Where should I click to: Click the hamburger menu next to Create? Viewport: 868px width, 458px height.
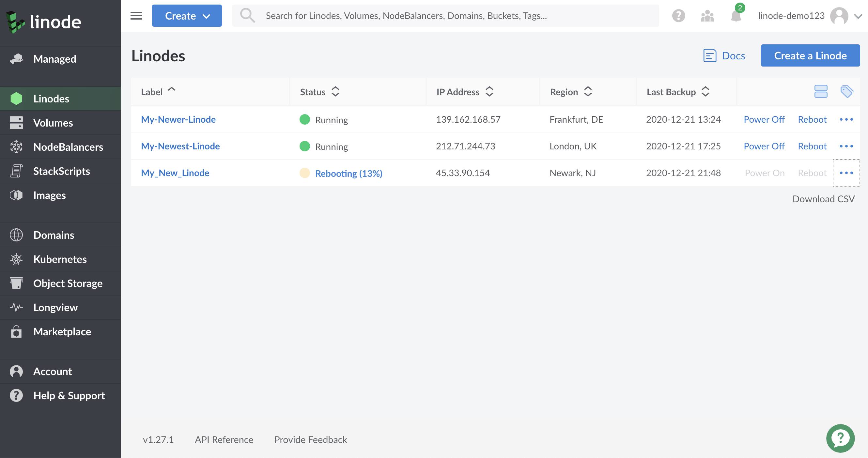click(136, 15)
